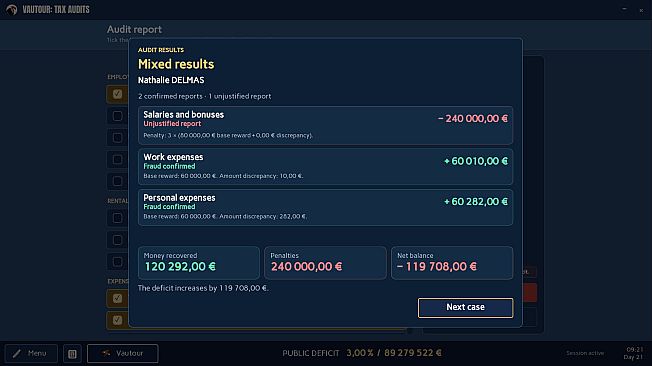Click '2 confirmed reports · 1 unjustified report' text
This screenshot has width=652, height=366.
click(205, 96)
